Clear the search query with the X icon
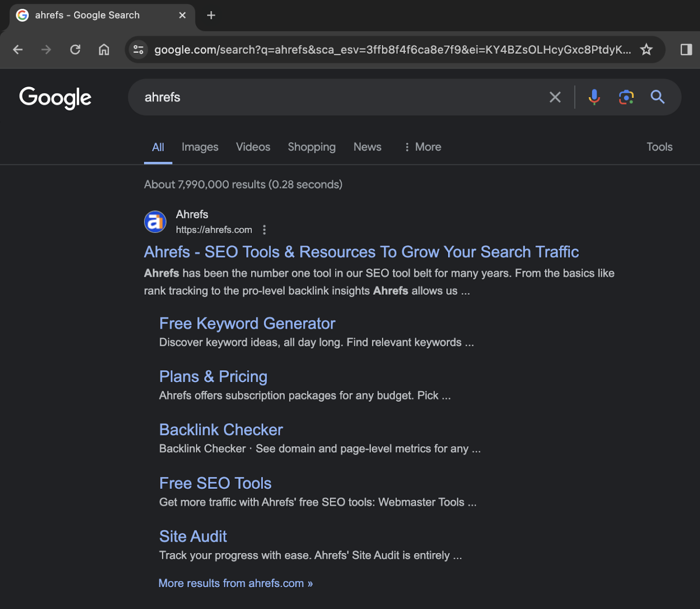 (x=555, y=97)
